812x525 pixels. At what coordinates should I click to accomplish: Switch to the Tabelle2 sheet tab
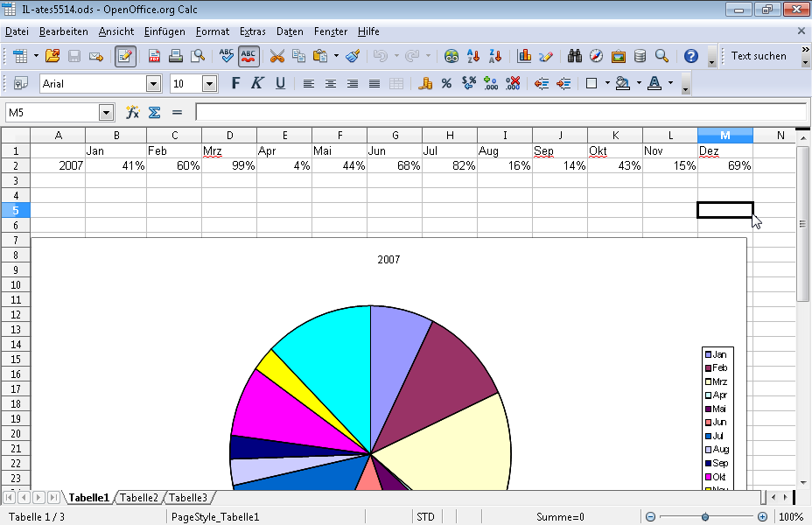(139, 498)
